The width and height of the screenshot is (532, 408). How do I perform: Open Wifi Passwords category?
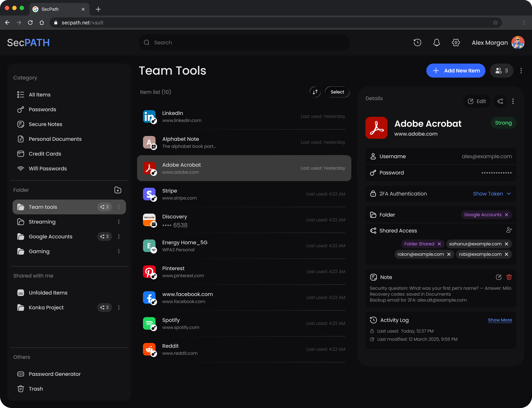[69, 169]
